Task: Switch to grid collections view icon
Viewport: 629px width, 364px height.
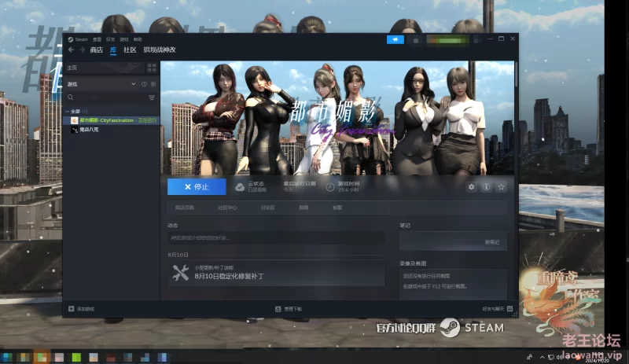Action: 152,68
